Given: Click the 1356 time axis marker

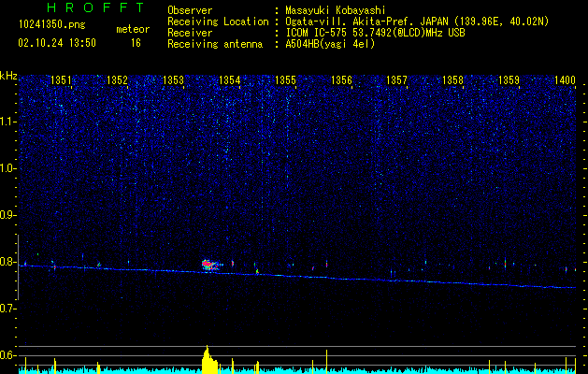Looking at the screenshot, I should coord(341,79).
